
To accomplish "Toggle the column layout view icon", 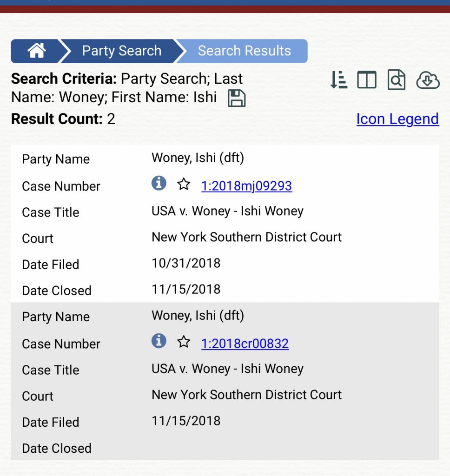I will click(367, 80).
